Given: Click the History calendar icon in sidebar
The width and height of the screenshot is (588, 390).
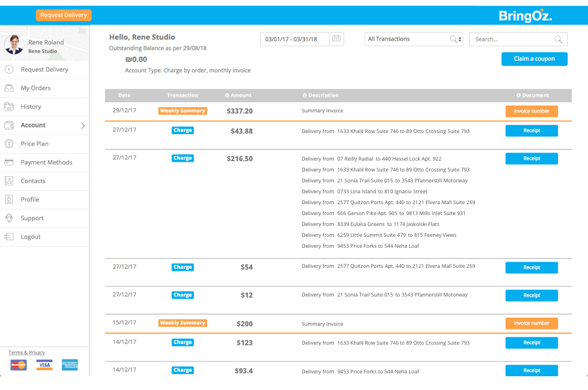Looking at the screenshot, I should click(9, 107).
